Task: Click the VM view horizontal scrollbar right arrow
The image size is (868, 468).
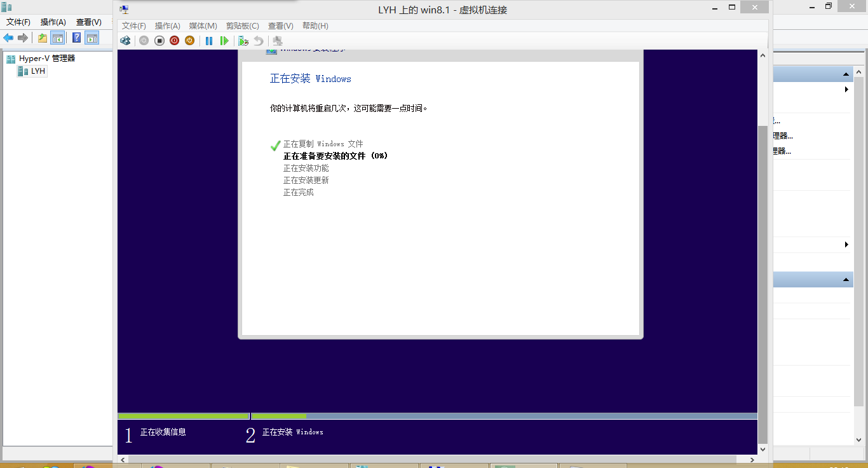Action: pos(752,459)
